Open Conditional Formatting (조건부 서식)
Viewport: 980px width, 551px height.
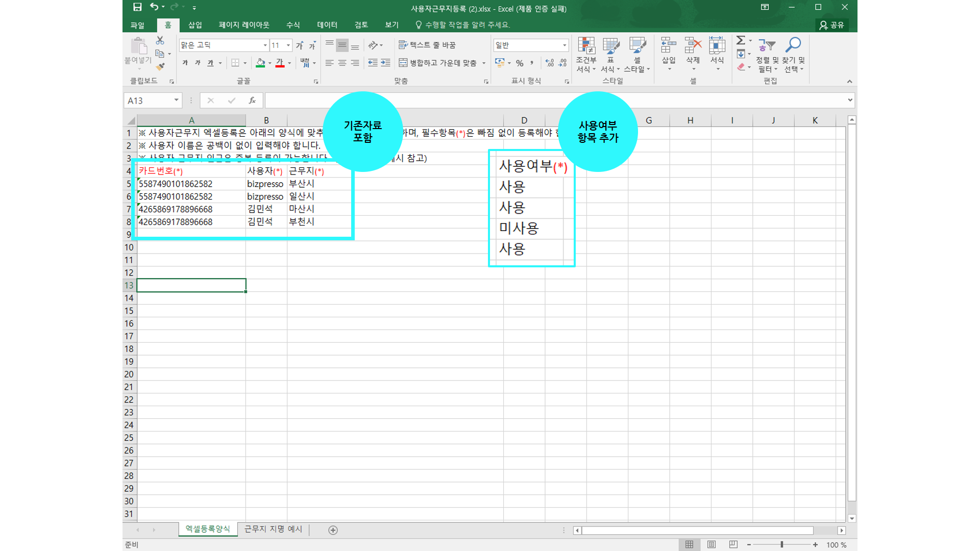coord(586,55)
